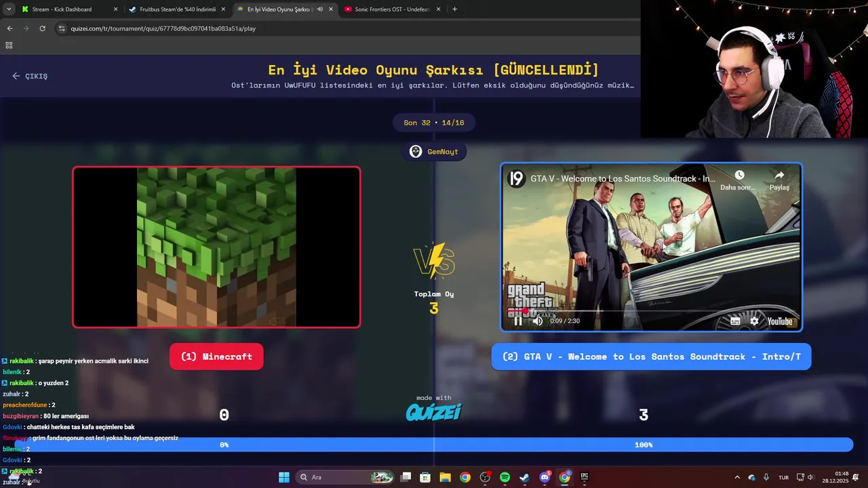Open File Explorer from taskbar
This screenshot has height=488, width=868.
coord(445,477)
